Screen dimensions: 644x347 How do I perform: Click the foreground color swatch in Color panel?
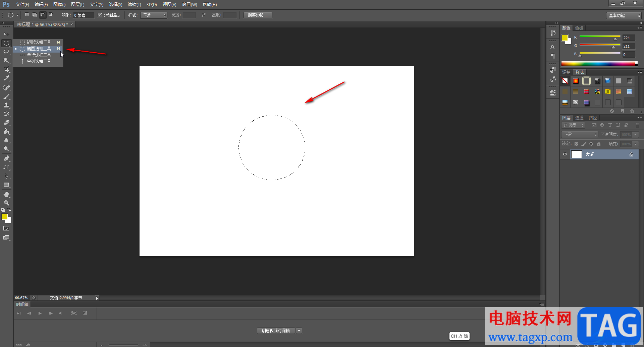(565, 38)
